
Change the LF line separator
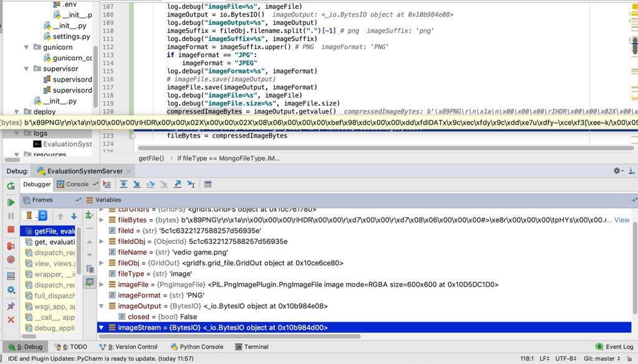[x=545, y=358]
